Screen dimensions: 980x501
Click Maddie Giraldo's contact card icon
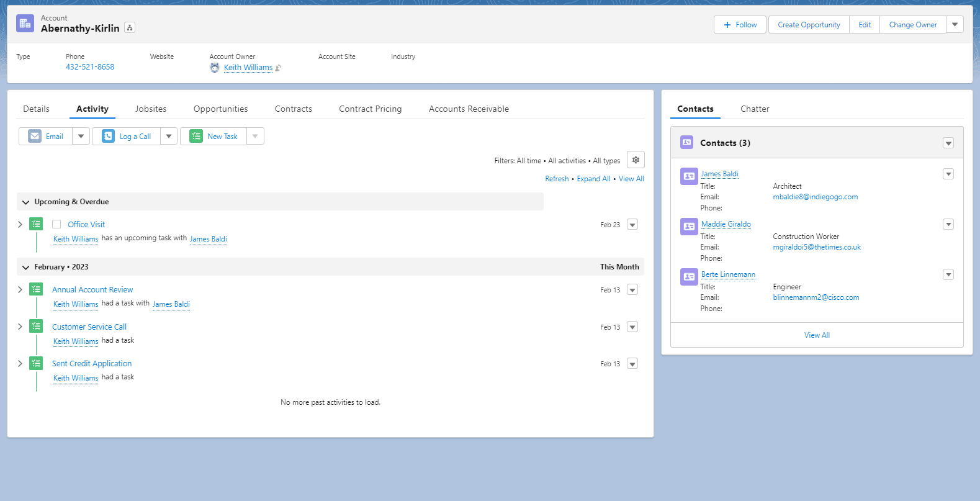coord(689,227)
